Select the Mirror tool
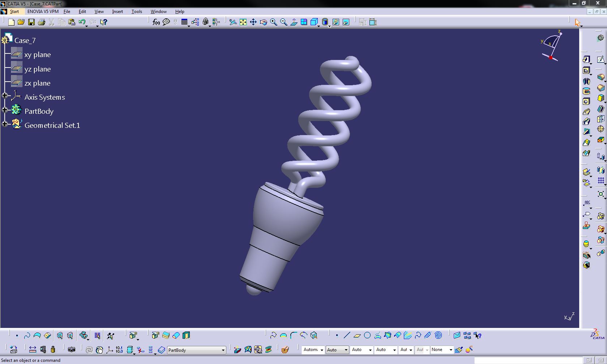Image resolution: width=607 pixels, height=364 pixels. 600,170
